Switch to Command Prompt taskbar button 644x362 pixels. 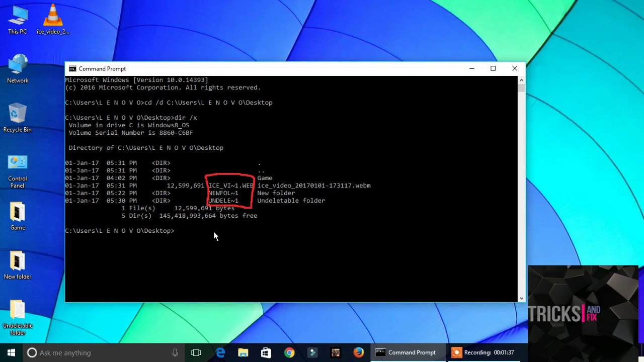408,352
